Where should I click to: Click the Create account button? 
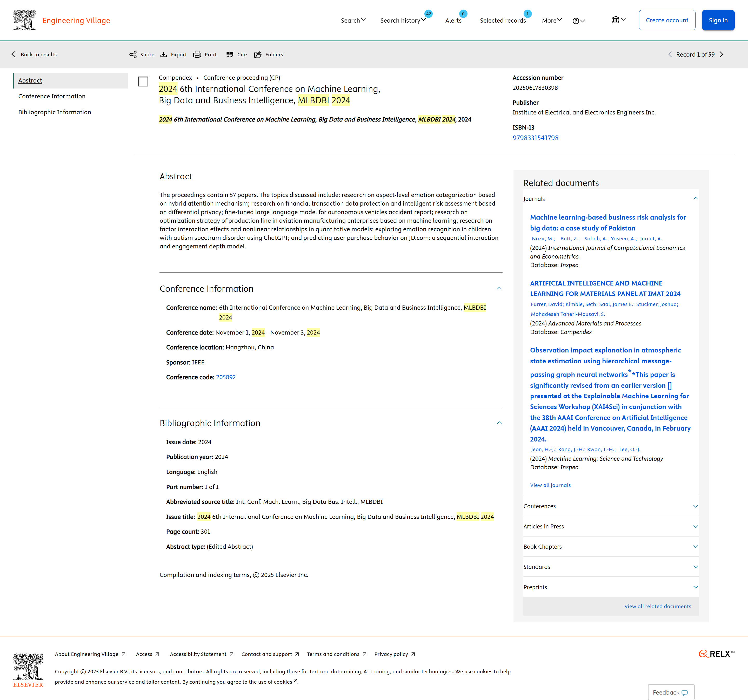pos(667,20)
